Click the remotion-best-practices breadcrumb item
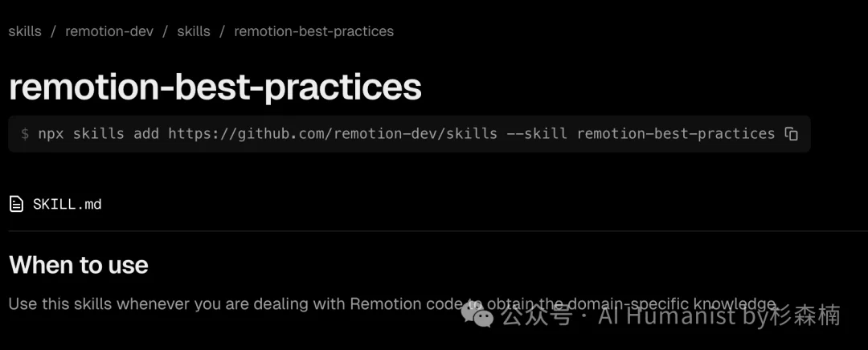The width and height of the screenshot is (868, 350). click(x=313, y=32)
